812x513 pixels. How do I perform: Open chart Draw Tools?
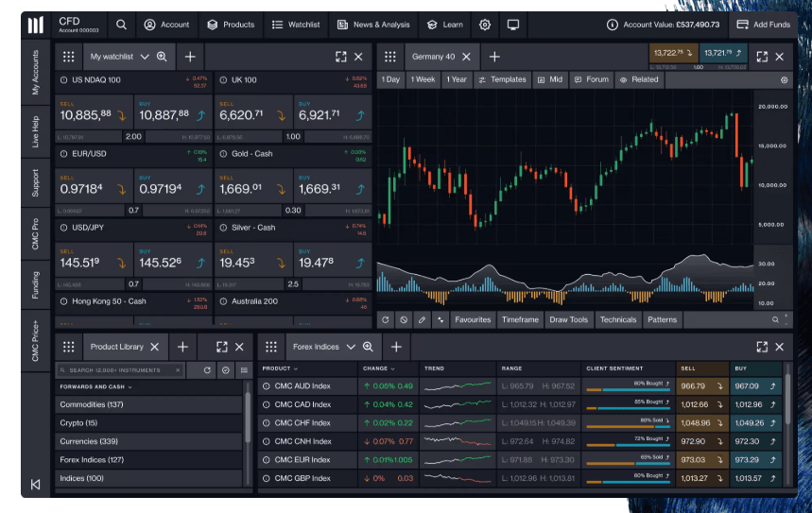point(569,320)
